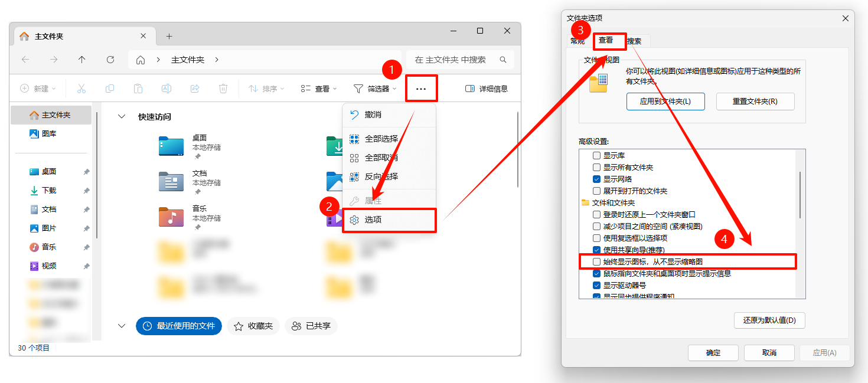Click the 还原为默认值(D) button
This screenshot has height=383, width=868.
coord(769,320)
